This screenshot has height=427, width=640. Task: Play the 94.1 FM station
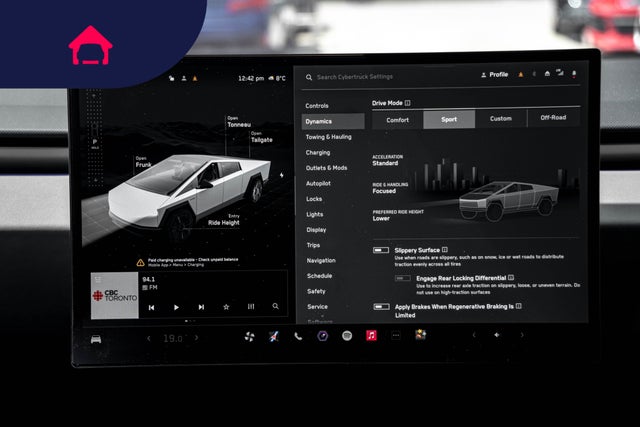176,307
